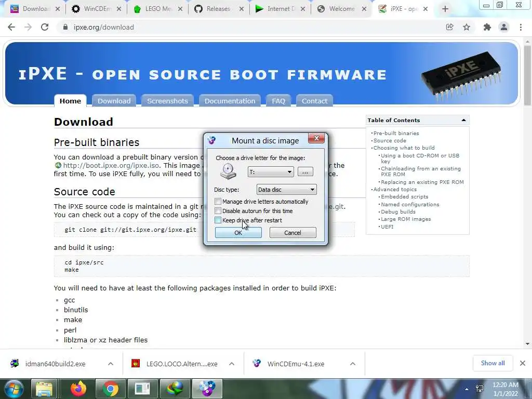Switch to the Welcome browser tab
532x399 pixels.
[342, 9]
